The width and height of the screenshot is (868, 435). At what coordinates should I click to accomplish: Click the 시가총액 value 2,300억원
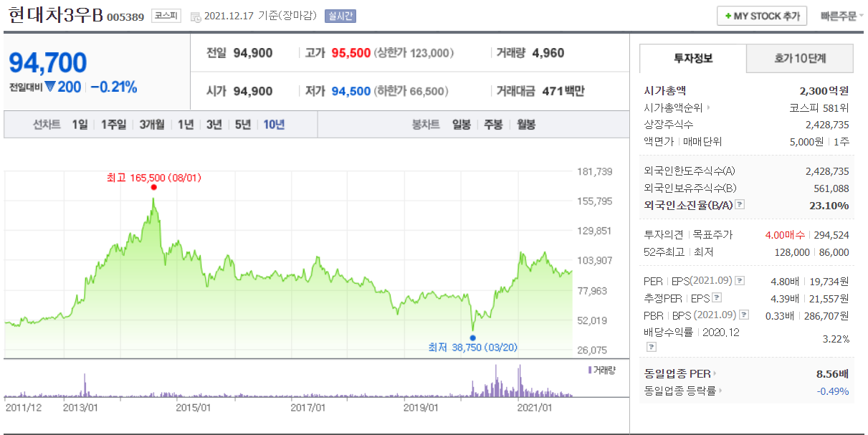824,91
